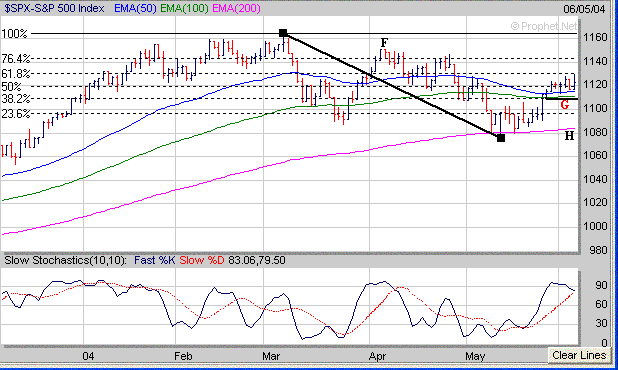Image resolution: width=618 pixels, height=370 pixels.
Task: Click the 1120 price axis label
Action: [595, 85]
